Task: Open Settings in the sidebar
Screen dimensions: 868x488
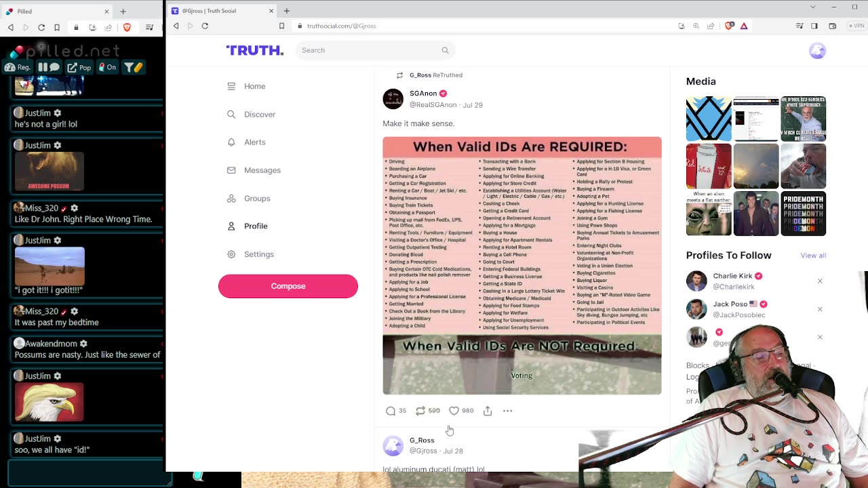Action: pyautogui.click(x=251, y=254)
